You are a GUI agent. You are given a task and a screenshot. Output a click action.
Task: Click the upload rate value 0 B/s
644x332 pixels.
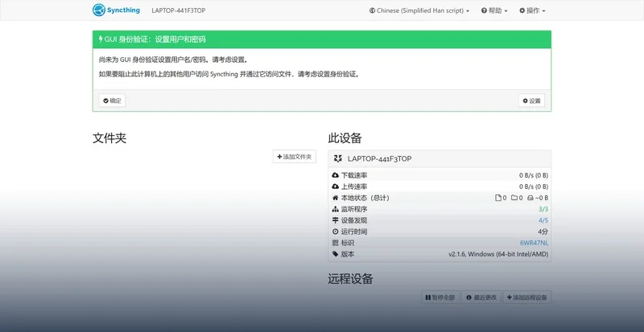(534, 186)
